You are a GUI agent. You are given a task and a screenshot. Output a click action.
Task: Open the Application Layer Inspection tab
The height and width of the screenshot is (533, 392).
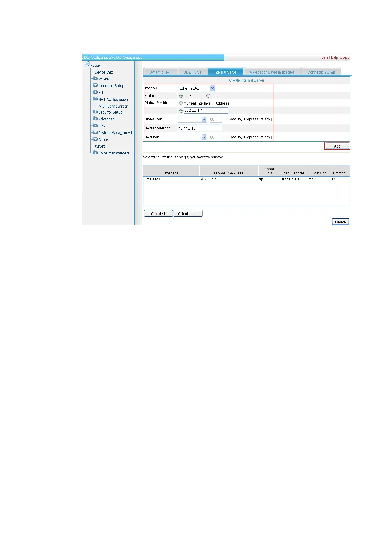(x=272, y=72)
